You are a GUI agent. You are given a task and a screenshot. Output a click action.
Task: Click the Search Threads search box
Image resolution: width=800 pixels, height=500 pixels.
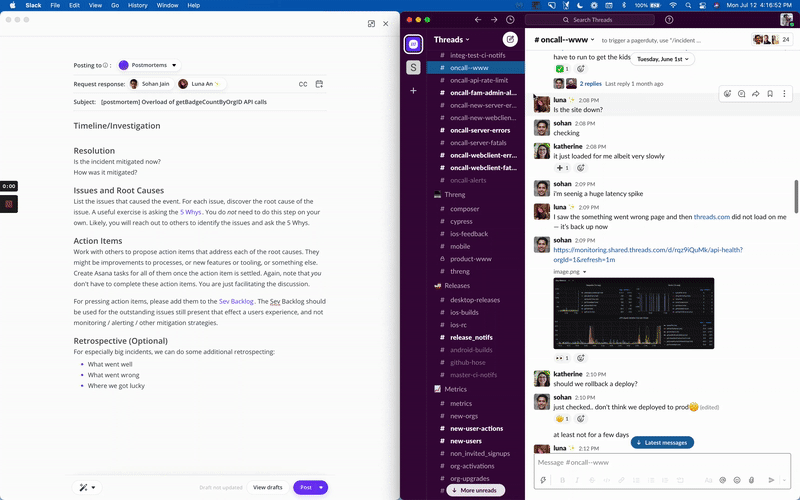click(x=590, y=20)
